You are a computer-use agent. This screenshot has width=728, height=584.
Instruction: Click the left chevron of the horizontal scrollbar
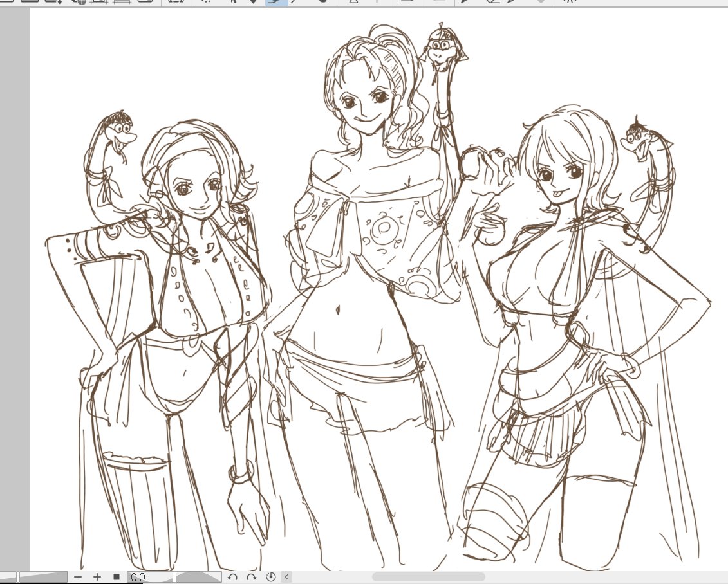pos(286,577)
